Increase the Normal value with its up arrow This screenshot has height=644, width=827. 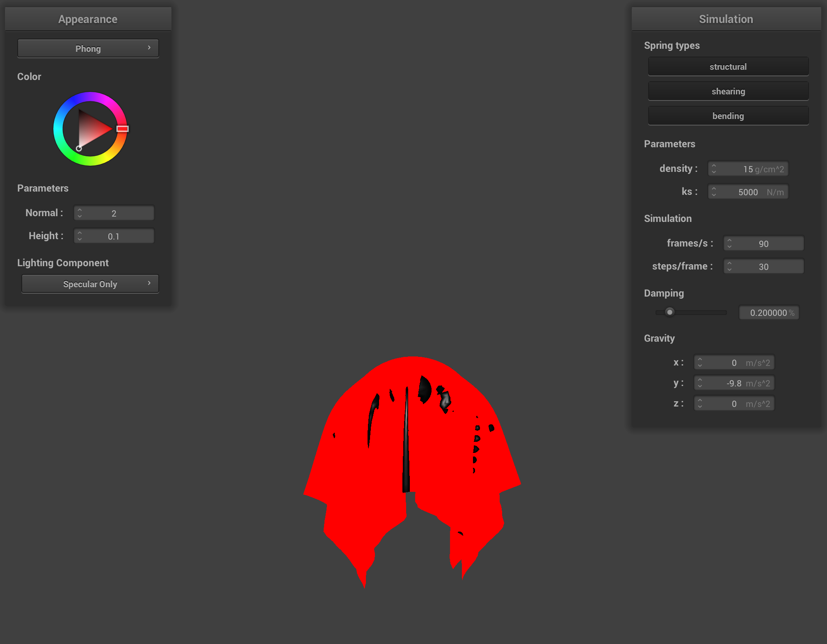[x=80, y=210]
